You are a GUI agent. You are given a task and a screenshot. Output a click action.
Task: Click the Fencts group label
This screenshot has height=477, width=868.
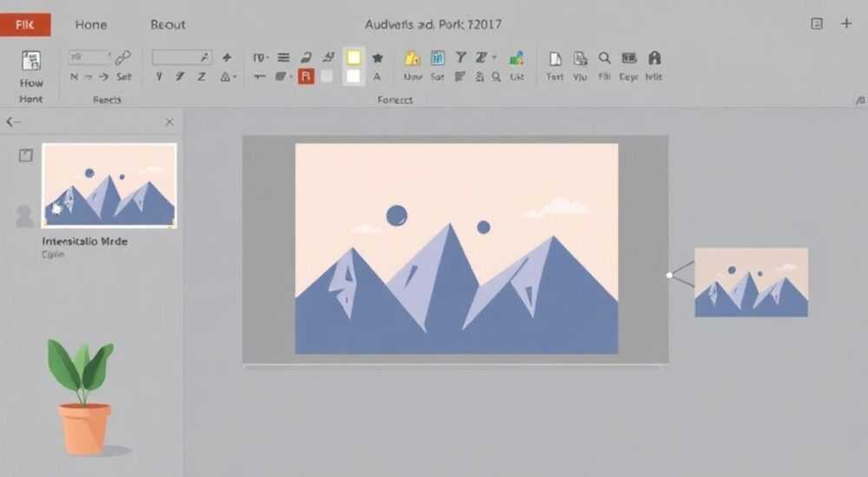pos(107,100)
